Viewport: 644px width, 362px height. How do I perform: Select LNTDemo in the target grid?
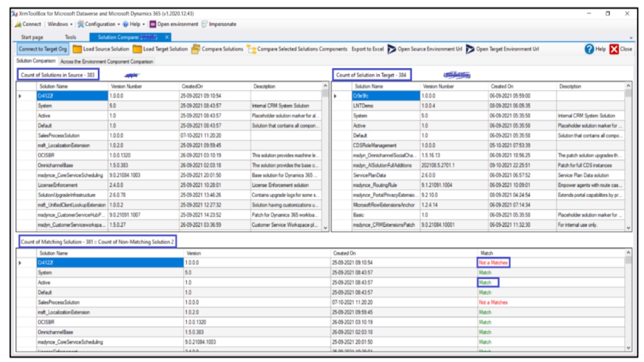(x=386, y=106)
